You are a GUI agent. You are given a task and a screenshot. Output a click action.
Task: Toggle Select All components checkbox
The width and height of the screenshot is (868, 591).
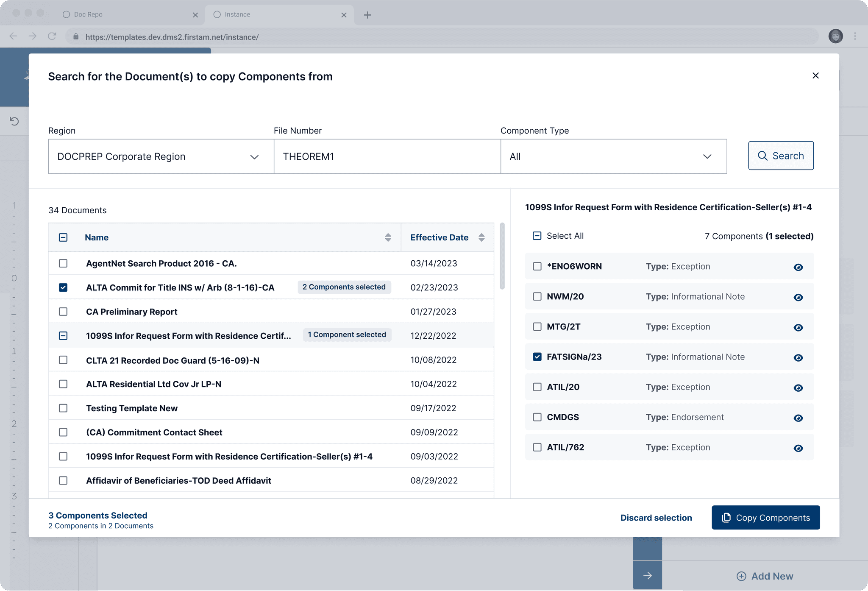pos(537,236)
